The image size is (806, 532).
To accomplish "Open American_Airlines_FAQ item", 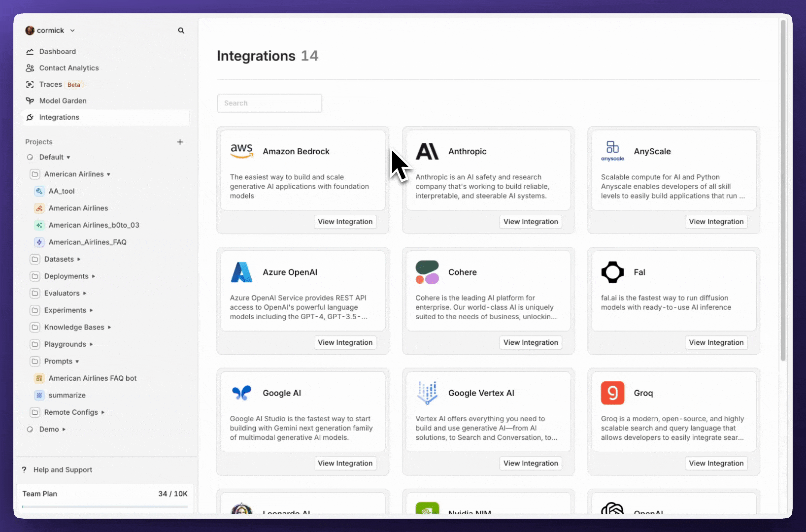I will (87, 242).
